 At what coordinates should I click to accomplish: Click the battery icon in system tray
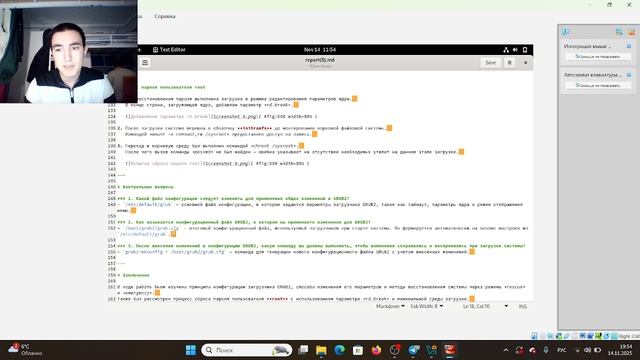598,350
